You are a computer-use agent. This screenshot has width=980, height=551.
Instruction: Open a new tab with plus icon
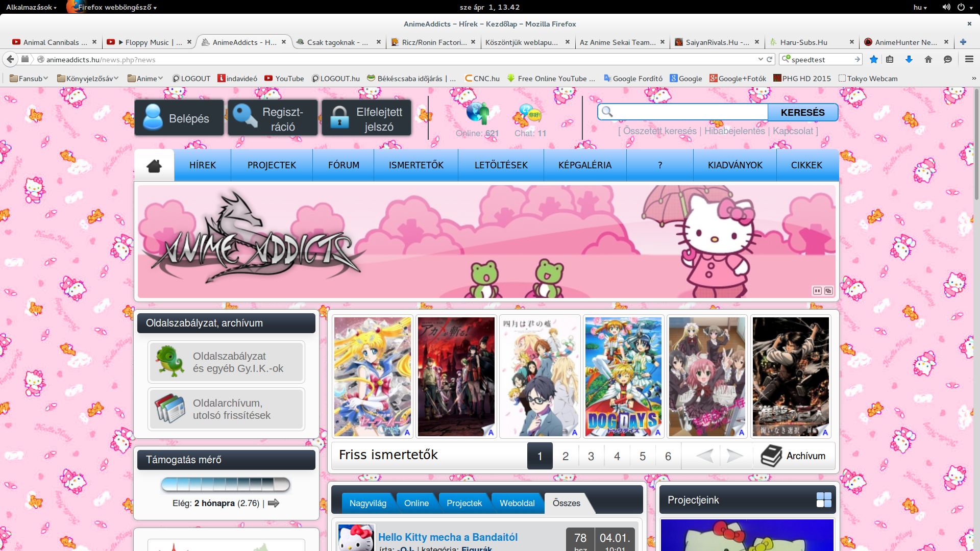click(963, 42)
